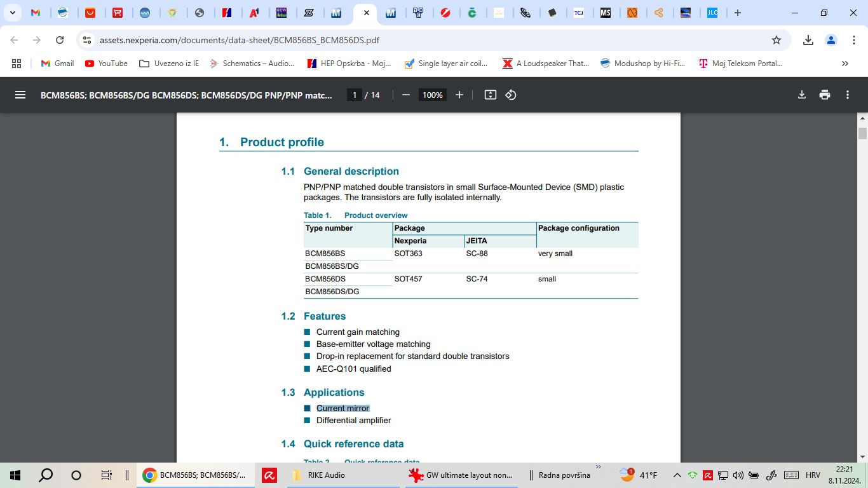
Task: Open a new browser tab
Action: coord(738,13)
